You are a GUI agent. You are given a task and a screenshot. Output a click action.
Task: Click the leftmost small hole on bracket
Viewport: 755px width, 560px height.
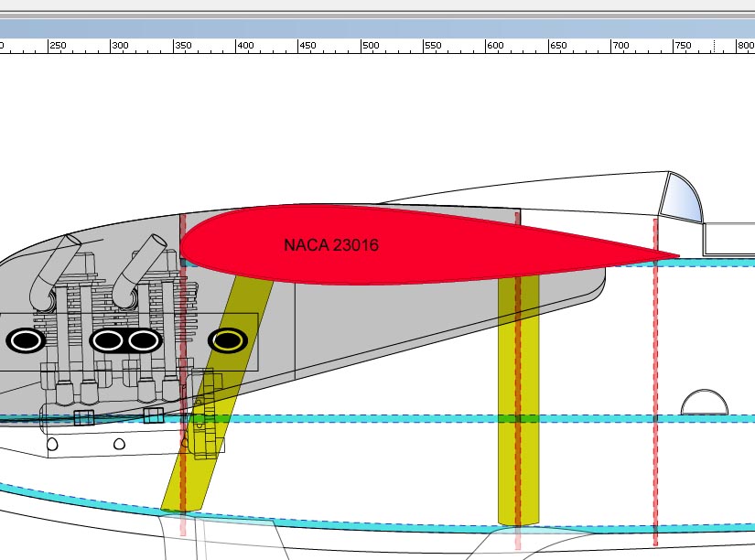click(52, 444)
